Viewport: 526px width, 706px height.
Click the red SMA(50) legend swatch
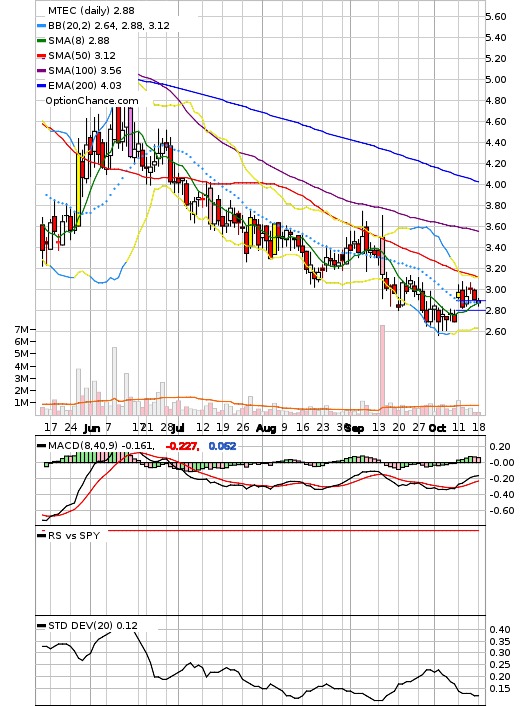(x=41, y=56)
